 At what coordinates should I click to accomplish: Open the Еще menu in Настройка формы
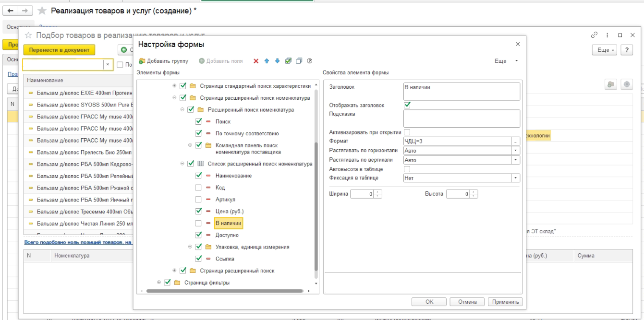click(x=506, y=61)
